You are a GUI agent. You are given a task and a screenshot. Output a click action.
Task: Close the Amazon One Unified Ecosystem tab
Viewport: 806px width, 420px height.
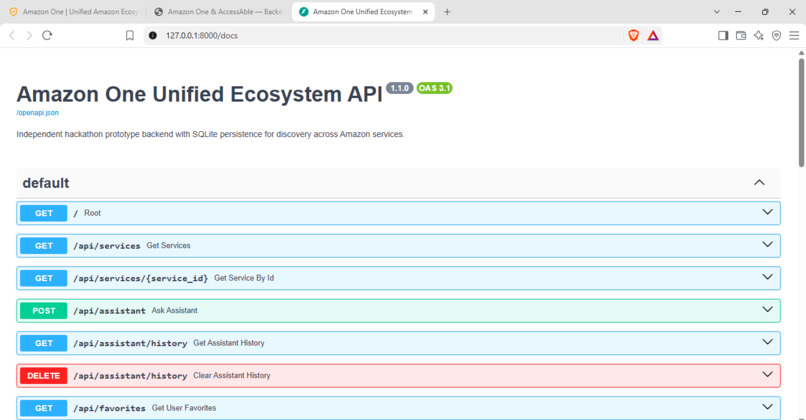[x=425, y=12]
